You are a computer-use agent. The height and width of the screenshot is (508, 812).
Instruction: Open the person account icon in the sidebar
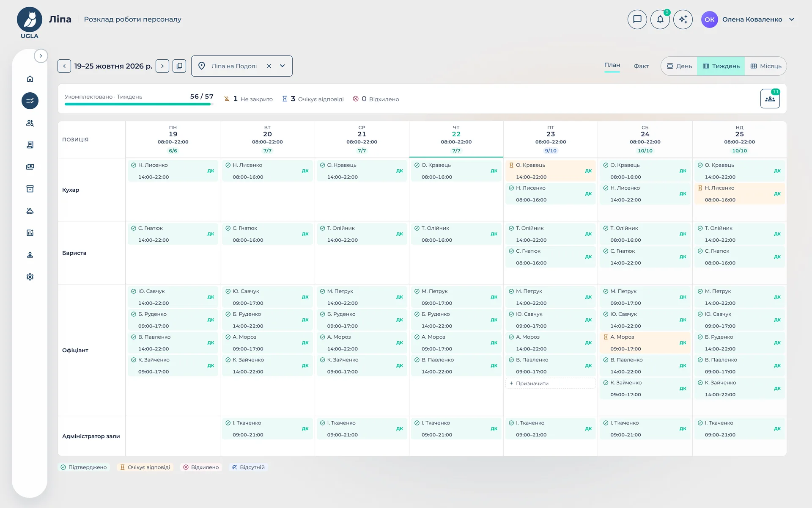30,255
